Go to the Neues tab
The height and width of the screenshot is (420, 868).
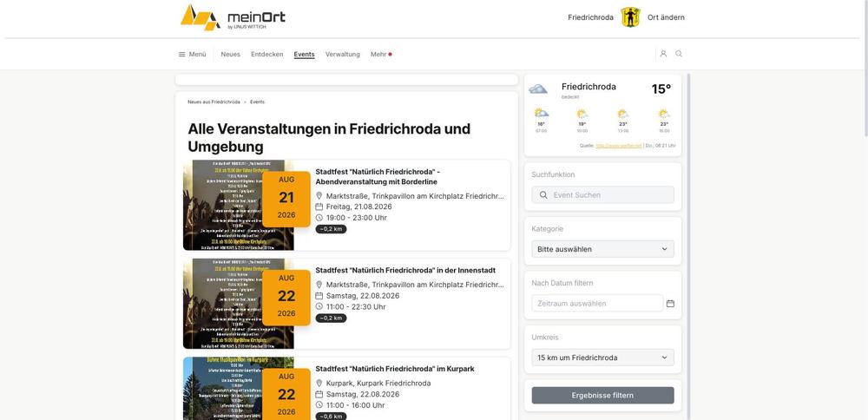pos(230,54)
